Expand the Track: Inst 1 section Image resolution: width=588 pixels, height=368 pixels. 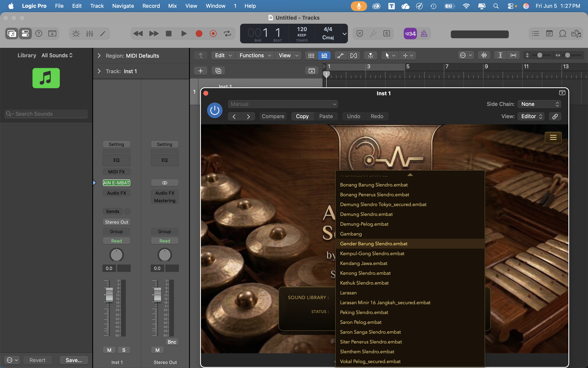tap(99, 71)
